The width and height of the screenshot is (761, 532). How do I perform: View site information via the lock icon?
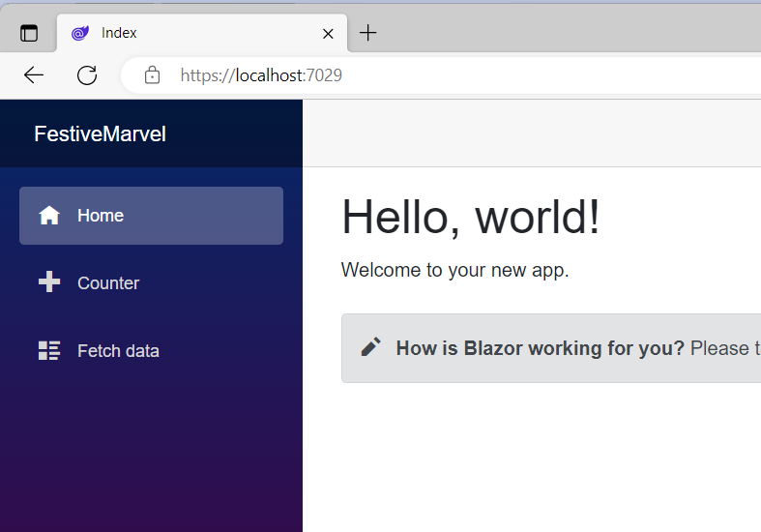(152, 75)
